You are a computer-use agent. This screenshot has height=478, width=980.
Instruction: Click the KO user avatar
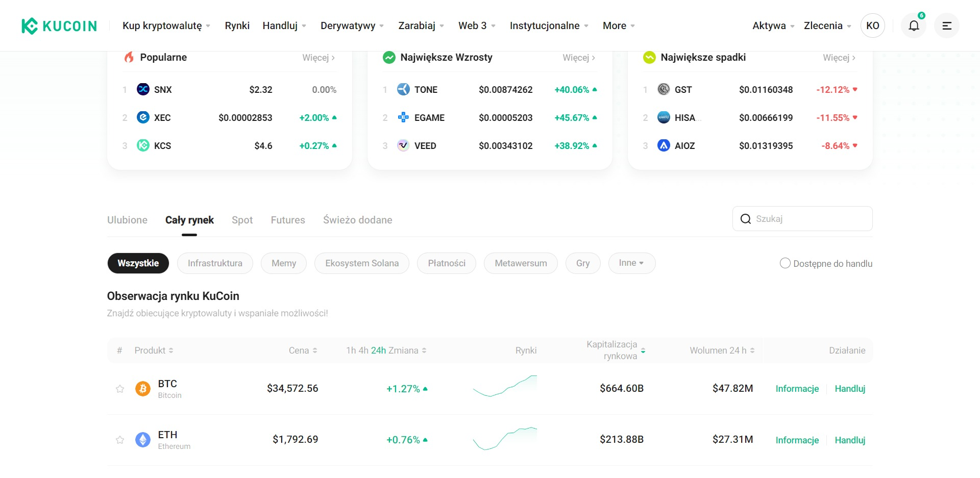873,26
